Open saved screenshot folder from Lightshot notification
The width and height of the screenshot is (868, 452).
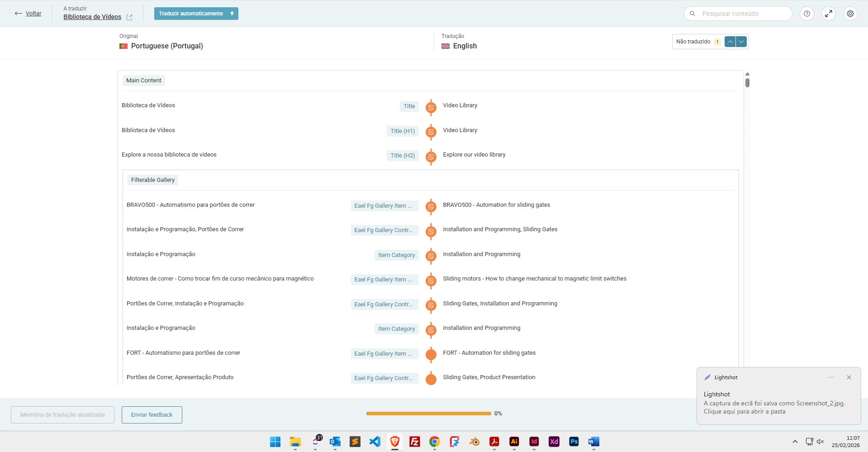[774, 408]
